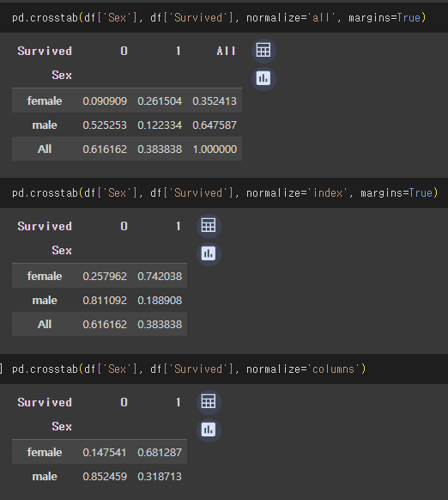
Task: Select cell value 0.742038
Action: pos(160,276)
